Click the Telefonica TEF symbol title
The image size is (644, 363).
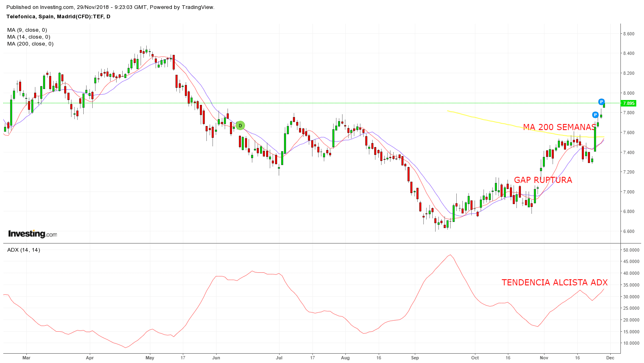tap(58, 17)
